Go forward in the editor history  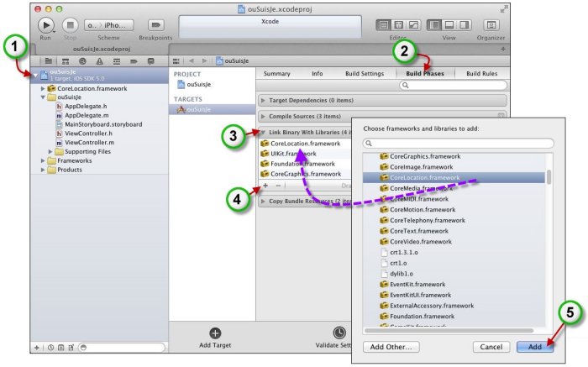pyautogui.click(x=204, y=61)
